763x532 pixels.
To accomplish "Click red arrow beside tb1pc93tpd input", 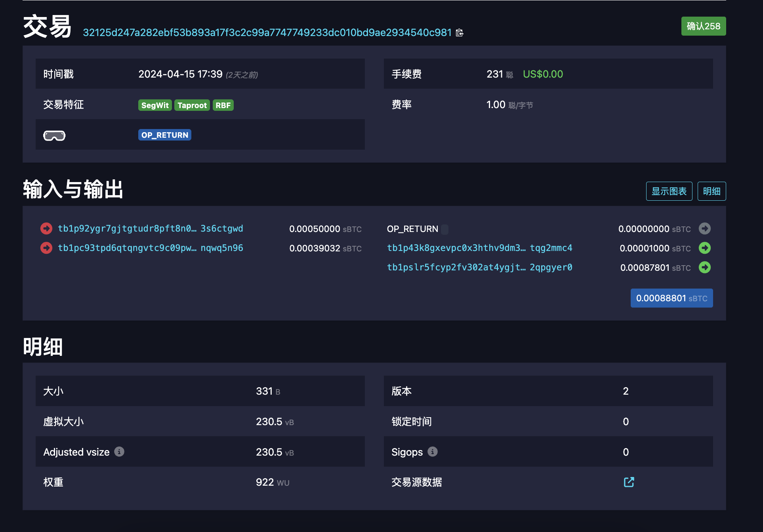I will click(x=46, y=248).
